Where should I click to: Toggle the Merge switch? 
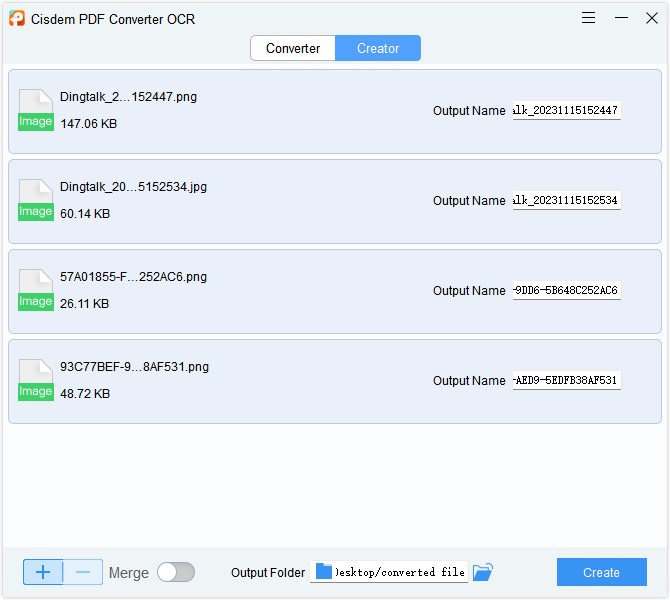click(176, 572)
